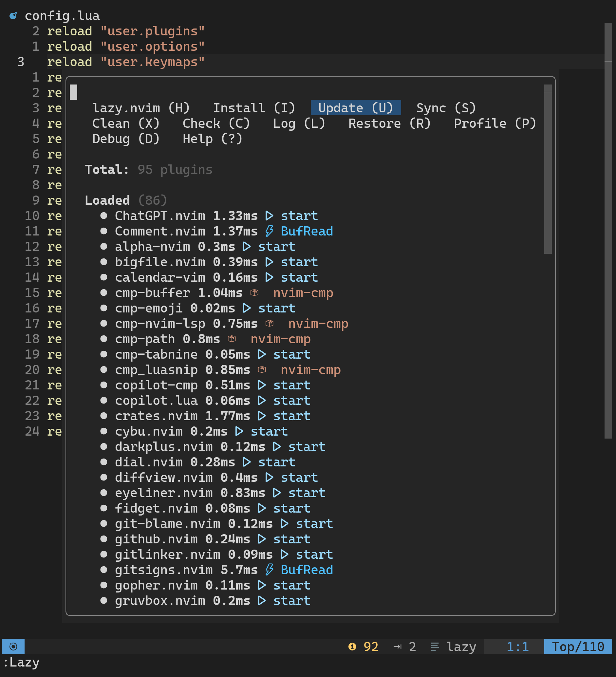Click the play icon on bigfile.nvim row
616x677 pixels.
pyautogui.click(x=269, y=262)
